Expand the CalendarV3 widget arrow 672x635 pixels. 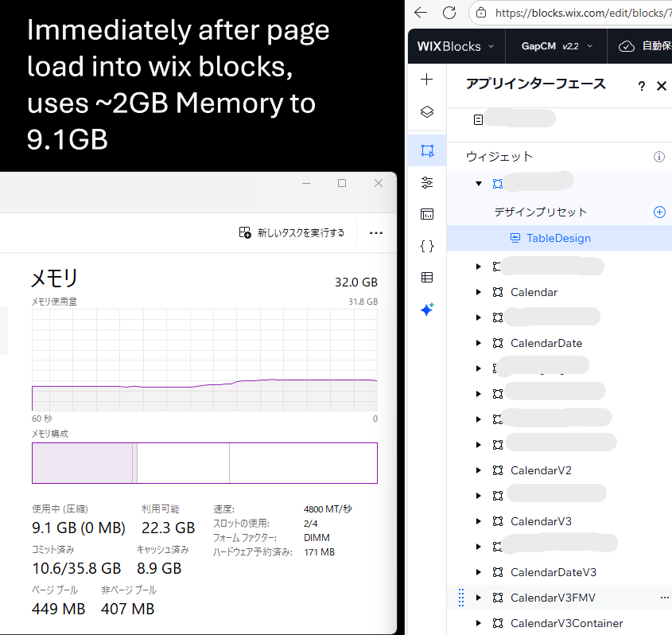pyautogui.click(x=478, y=521)
